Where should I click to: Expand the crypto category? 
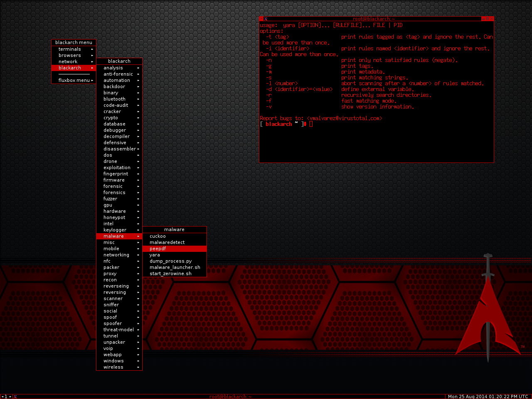coord(119,118)
